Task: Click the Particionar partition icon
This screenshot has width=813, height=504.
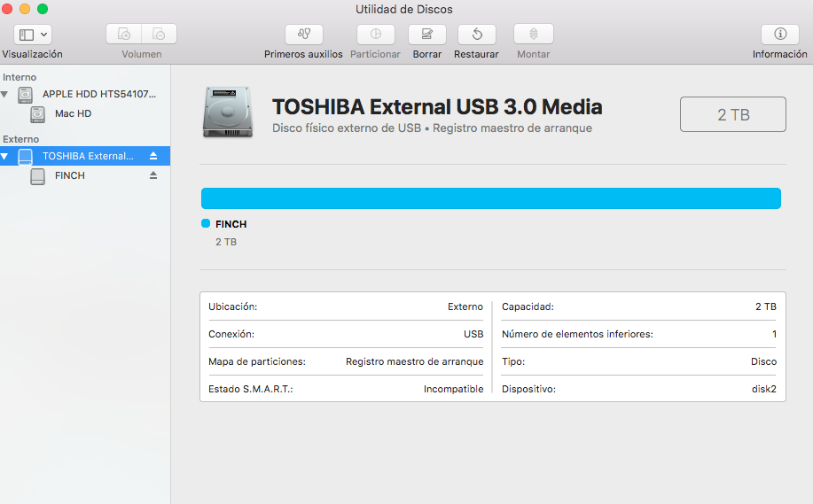Action: (375, 35)
